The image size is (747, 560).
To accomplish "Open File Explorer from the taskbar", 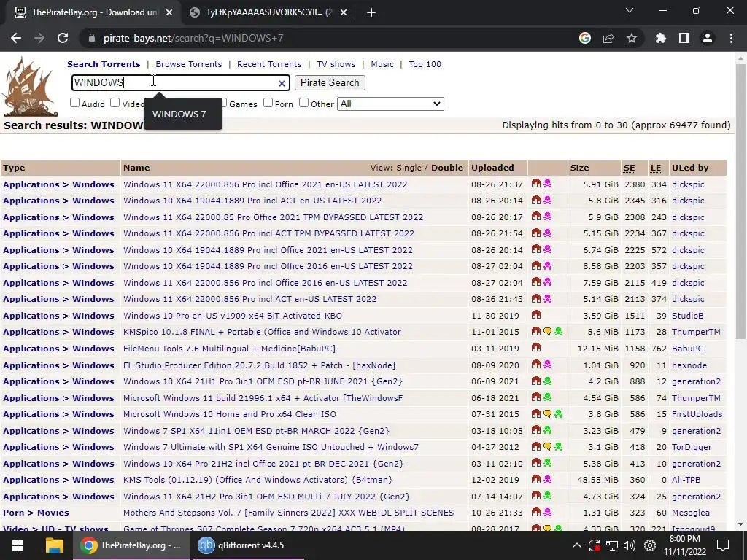I will pyautogui.click(x=54, y=545).
